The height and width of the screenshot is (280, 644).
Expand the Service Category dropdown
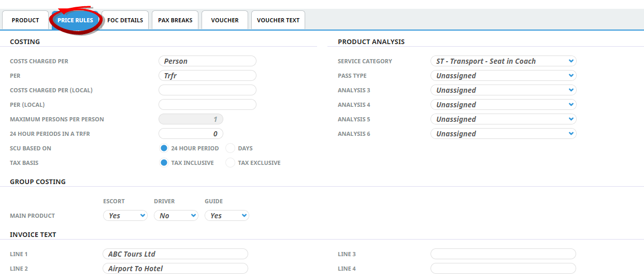tap(503, 61)
